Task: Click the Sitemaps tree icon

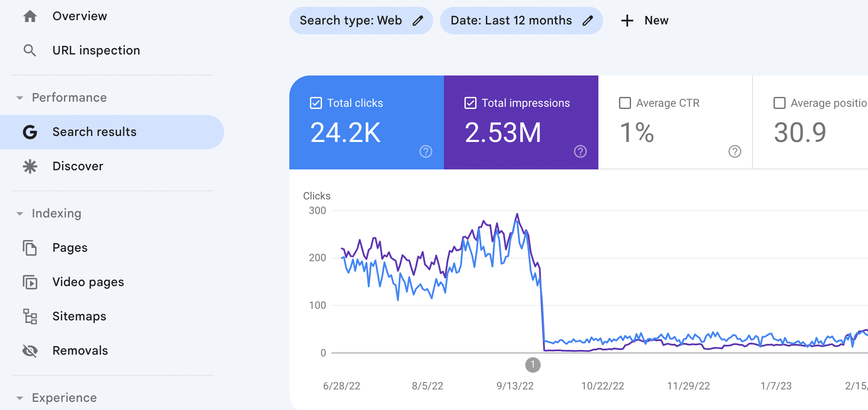Action: [30, 317]
